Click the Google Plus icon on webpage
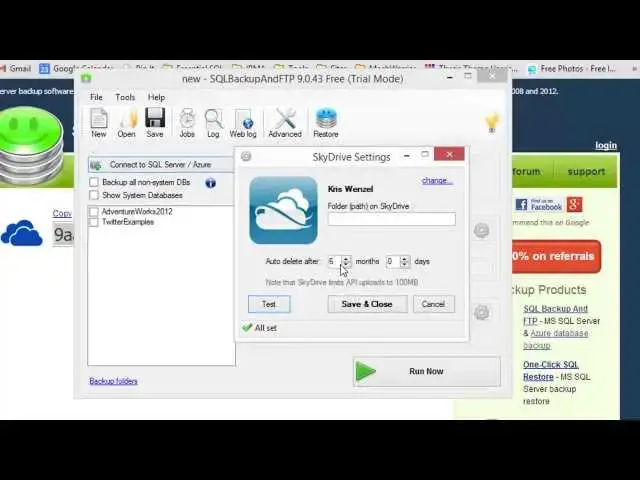640x480 pixels. pyautogui.click(x=574, y=204)
